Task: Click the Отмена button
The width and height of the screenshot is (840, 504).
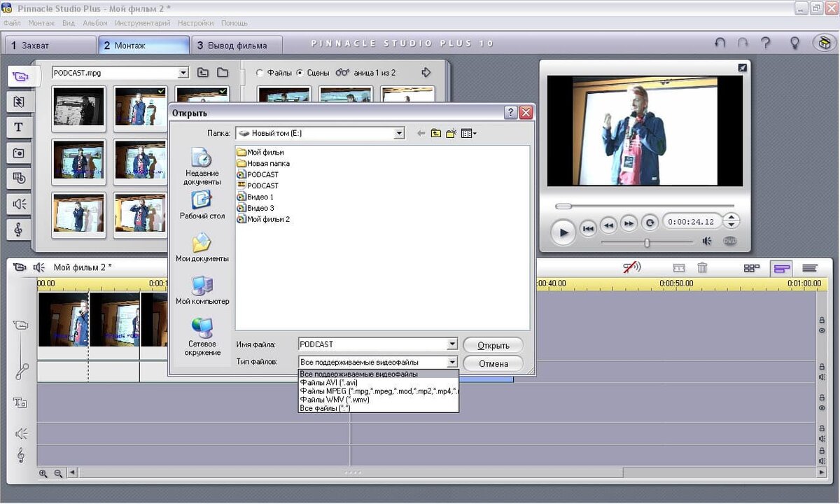Action: coord(493,364)
